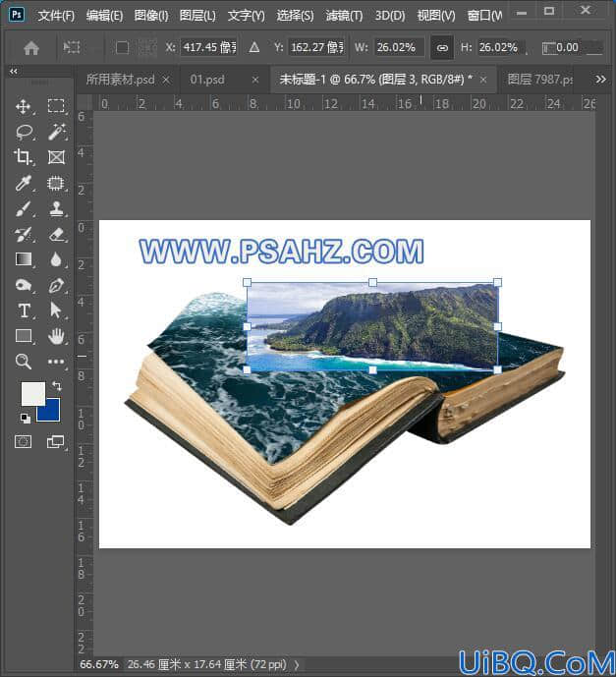Click the Home icon in options bar
The height and width of the screenshot is (677, 616).
(31, 47)
